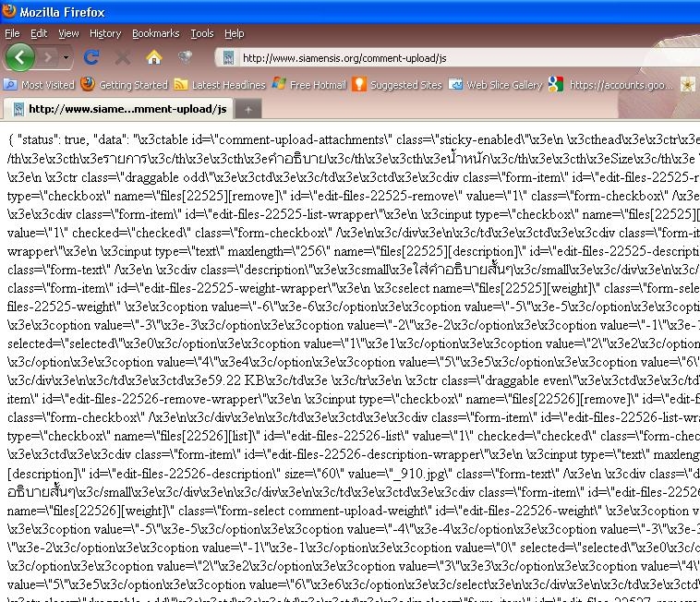Reload the current page
This screenshot has height=602, width=700.
[x=91, y=57]
